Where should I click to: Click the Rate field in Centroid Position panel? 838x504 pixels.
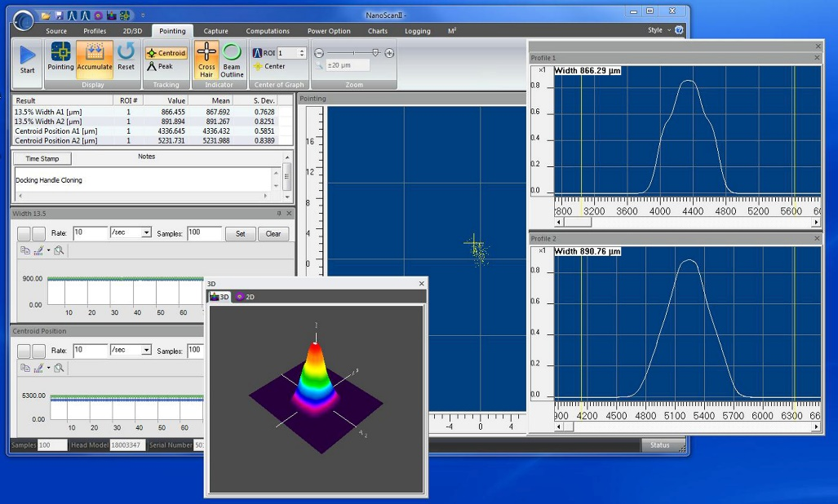(x=91, y=350)
